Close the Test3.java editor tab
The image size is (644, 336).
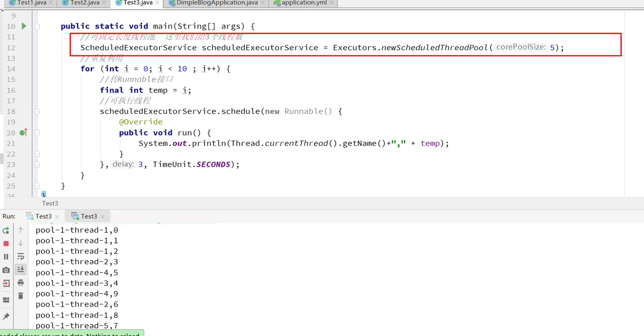pos(157,3)
